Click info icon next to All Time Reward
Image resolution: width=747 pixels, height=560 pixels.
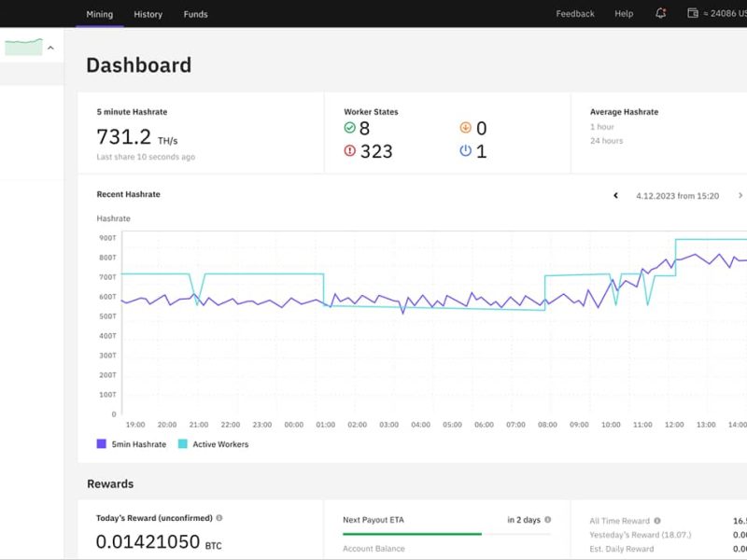[657, 521]
